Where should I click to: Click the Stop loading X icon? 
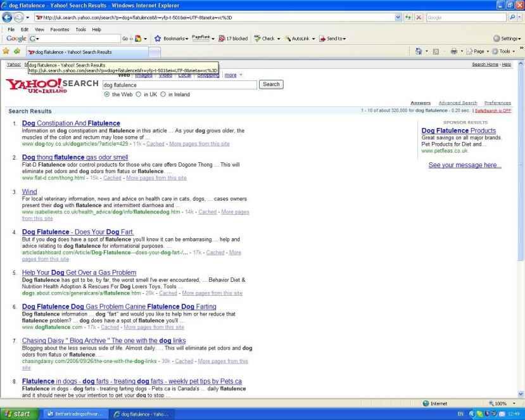pos(418,18)
